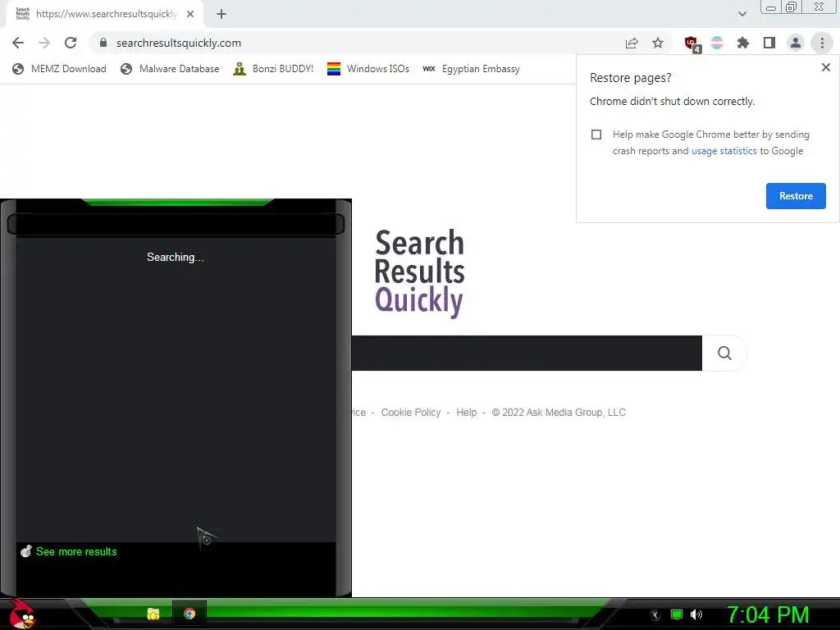Follow the usage statistics link
The width and height of the screenshot is (840, 630).
(x=724, y=151)
